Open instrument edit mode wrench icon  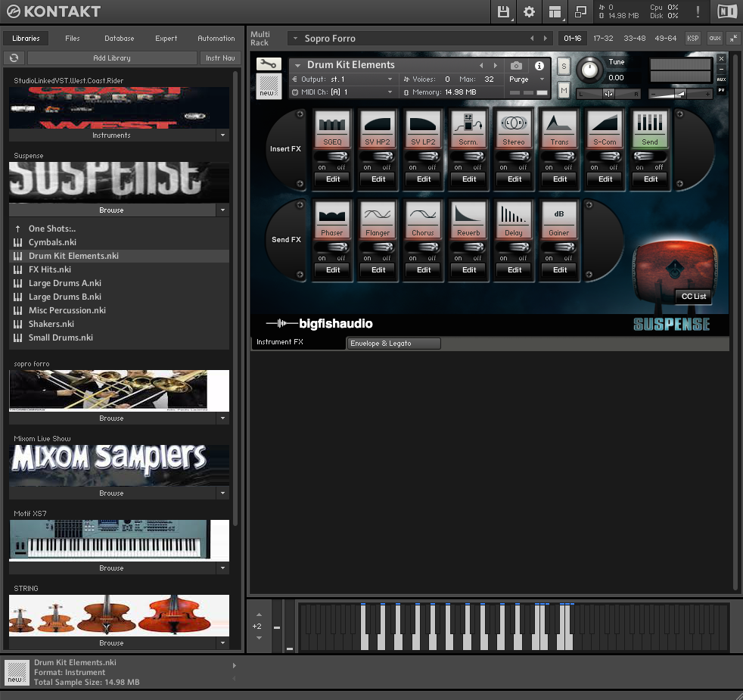(269, 64)
